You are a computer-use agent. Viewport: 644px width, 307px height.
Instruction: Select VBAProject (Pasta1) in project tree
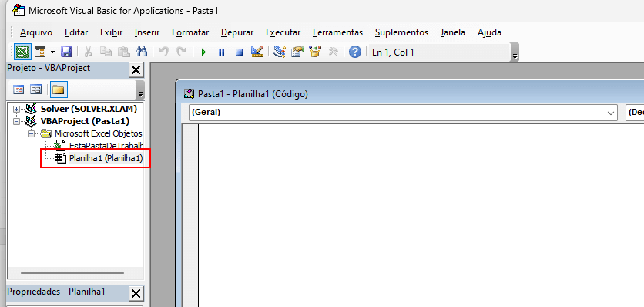(85, 121)
